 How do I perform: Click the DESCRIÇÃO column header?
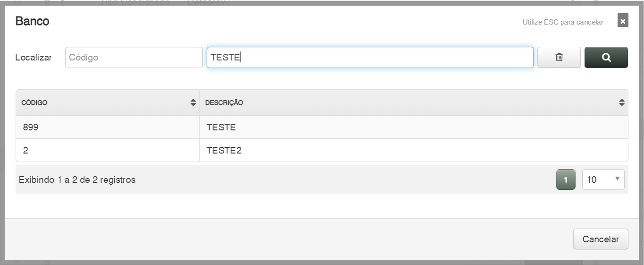click(x=224, y=103)
